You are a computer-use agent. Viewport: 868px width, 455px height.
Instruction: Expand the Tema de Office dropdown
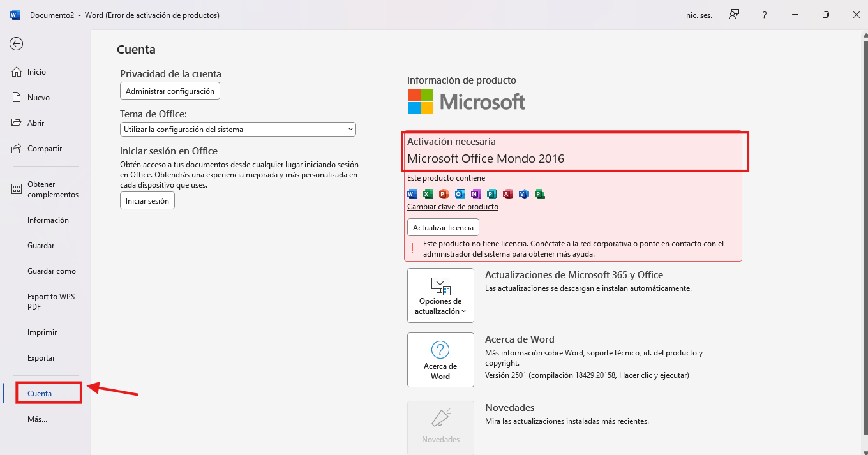(237, 130)
